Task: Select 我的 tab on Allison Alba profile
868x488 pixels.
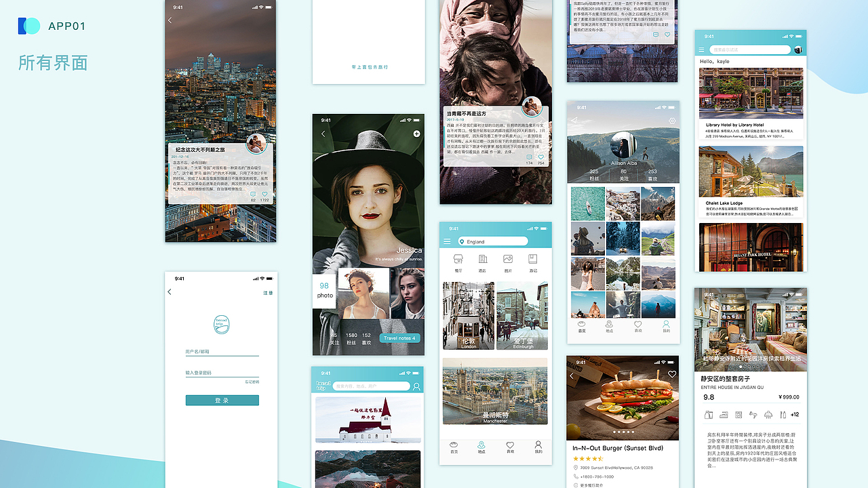Action: click(667, 327)
